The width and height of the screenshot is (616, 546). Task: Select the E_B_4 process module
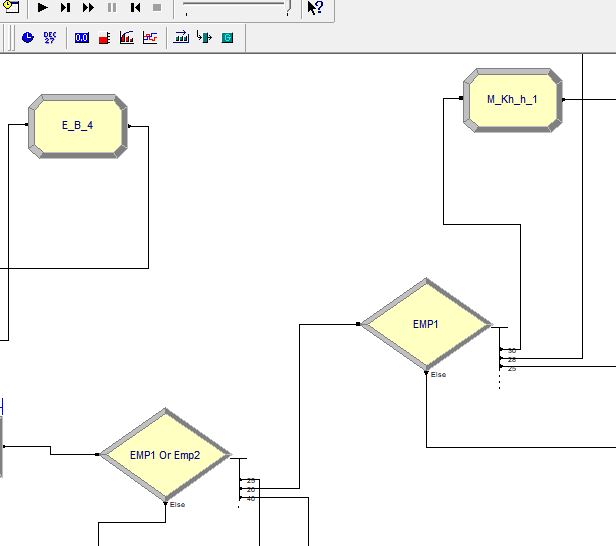pyautogui.click(x=78, y=126)
